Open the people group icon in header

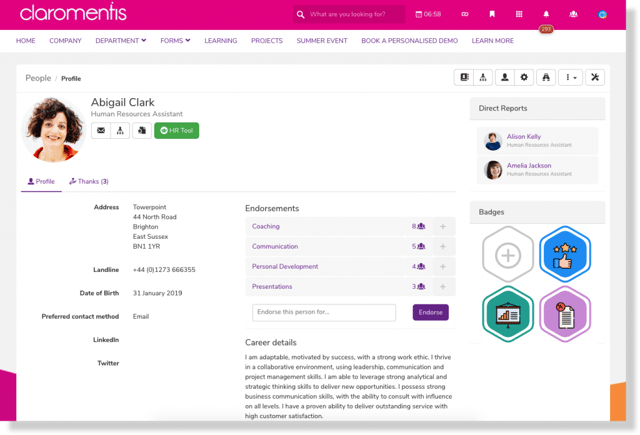573,14
